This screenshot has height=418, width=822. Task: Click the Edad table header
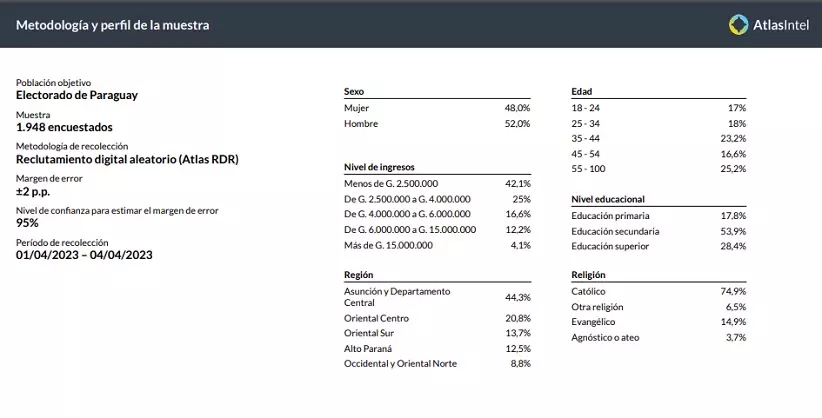pyautogui.click(x=581, y=90)
